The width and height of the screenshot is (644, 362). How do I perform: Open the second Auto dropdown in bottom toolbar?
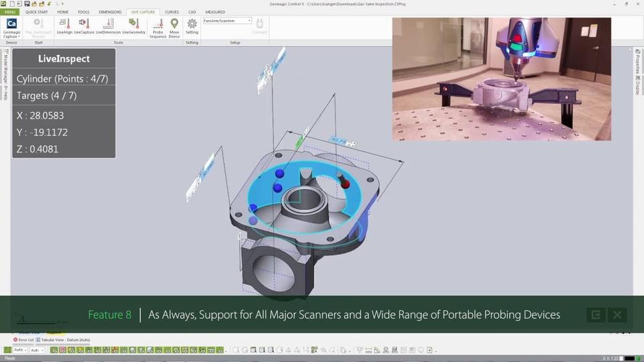pyautogui.click(x=38, y=350)
